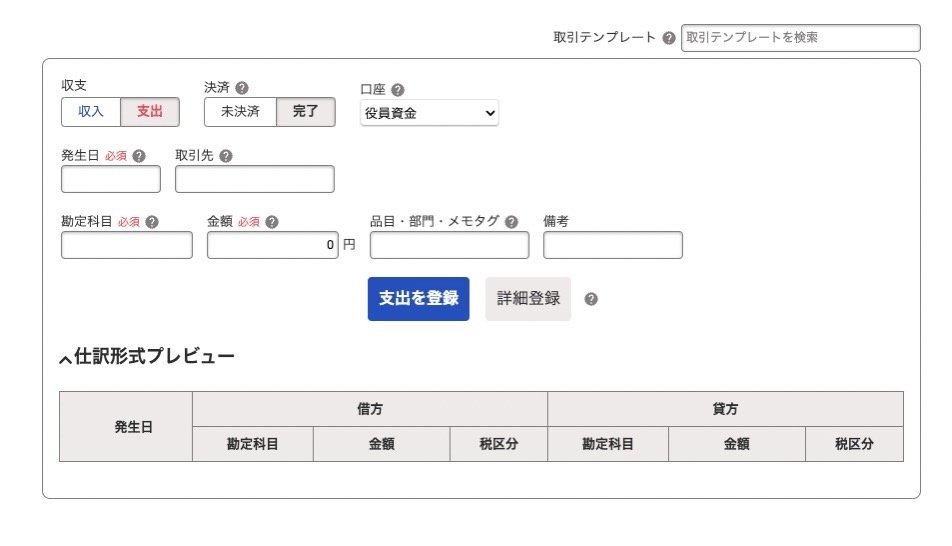Click help icon beside 口座 label
The width and height of the screenshot is (952, 546).
(x=398, y=90)
